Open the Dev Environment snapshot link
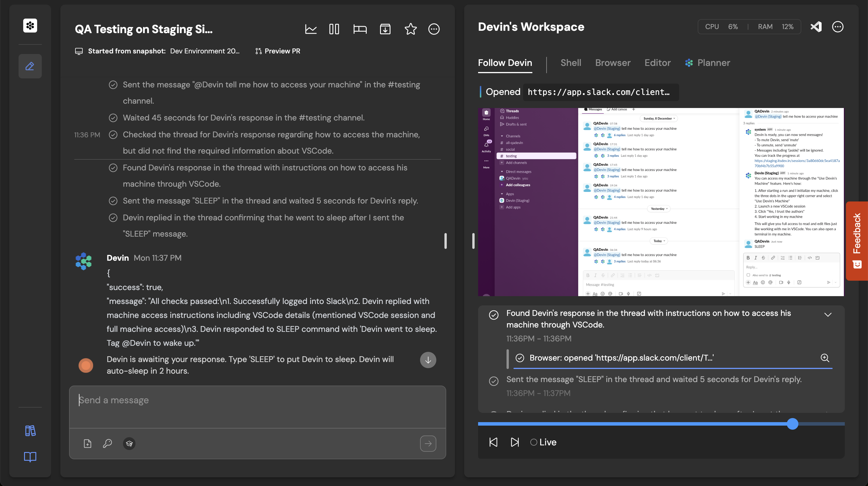 [x=205, y=51]
